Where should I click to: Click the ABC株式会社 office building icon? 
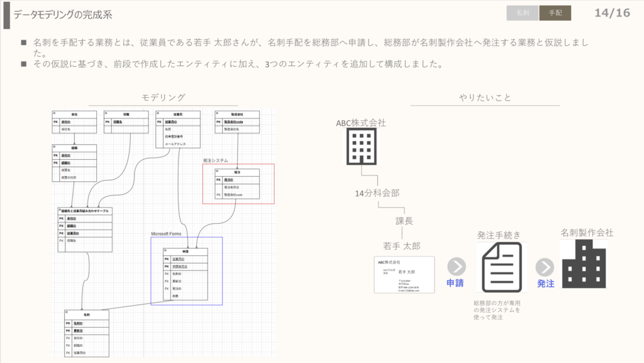pos(362,147)
